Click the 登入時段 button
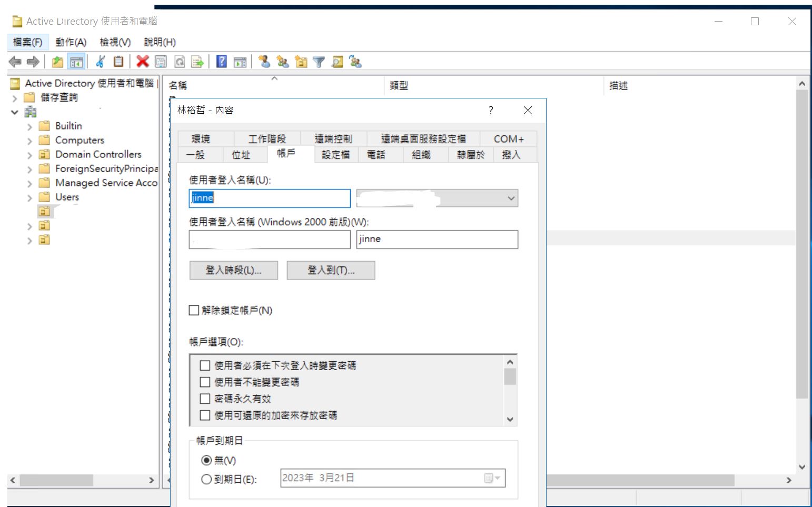 [233, 270]
